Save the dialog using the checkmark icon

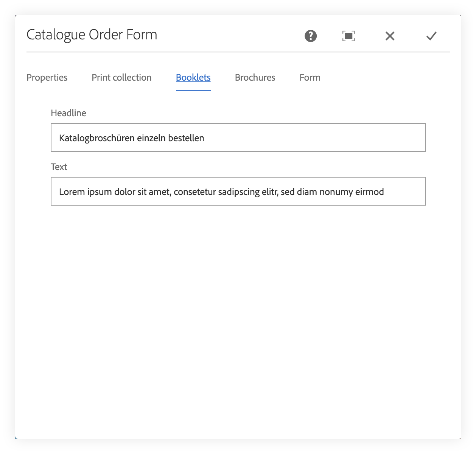pos(431,36)
